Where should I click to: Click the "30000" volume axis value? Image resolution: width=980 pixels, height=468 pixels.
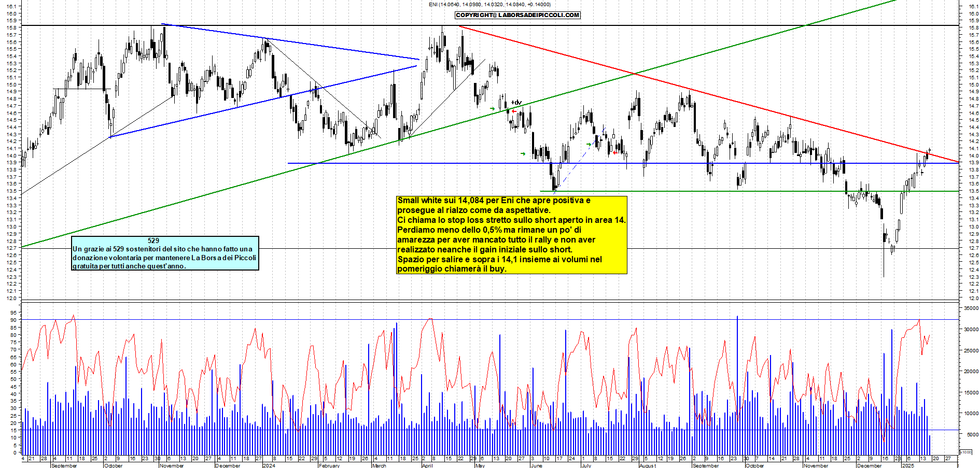[x=971, y=329]
